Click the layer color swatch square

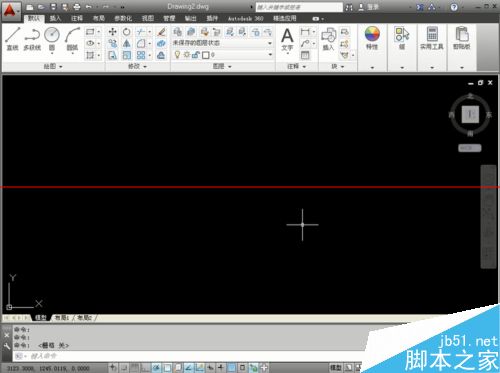[x=206, y=55]
